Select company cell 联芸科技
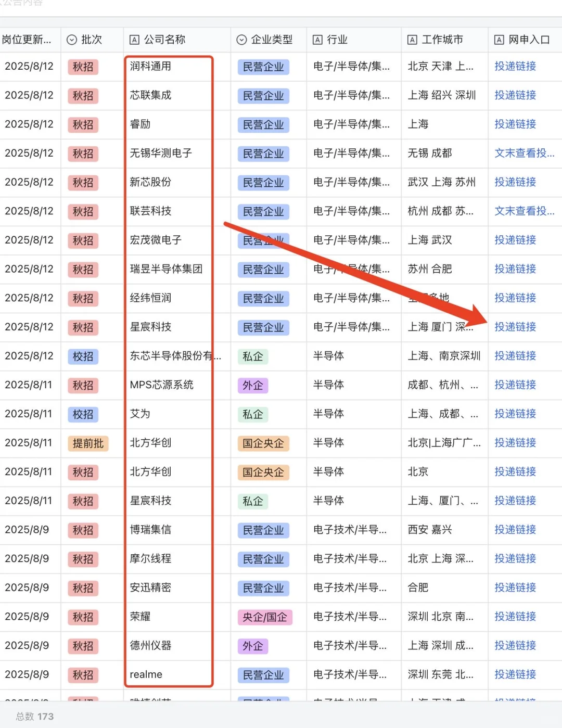Image resolution: width=562 pixels, height=728 pixels. (x=177, y=211)
